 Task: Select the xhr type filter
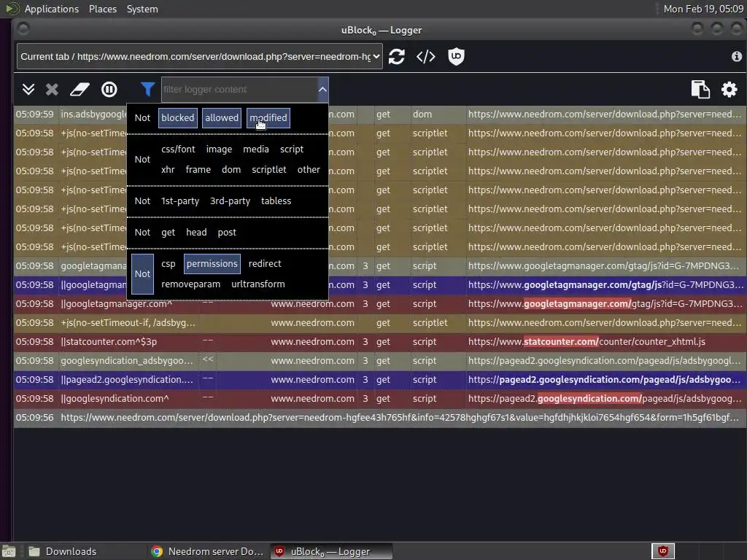pyautogui.click(x=168, y=169)
